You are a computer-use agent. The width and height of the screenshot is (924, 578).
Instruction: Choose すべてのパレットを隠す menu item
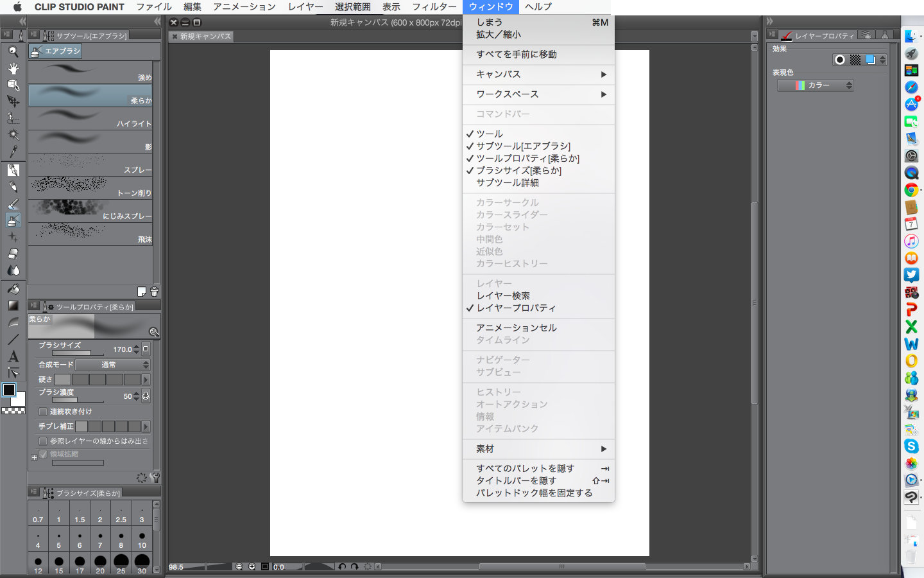pos(525,469)
